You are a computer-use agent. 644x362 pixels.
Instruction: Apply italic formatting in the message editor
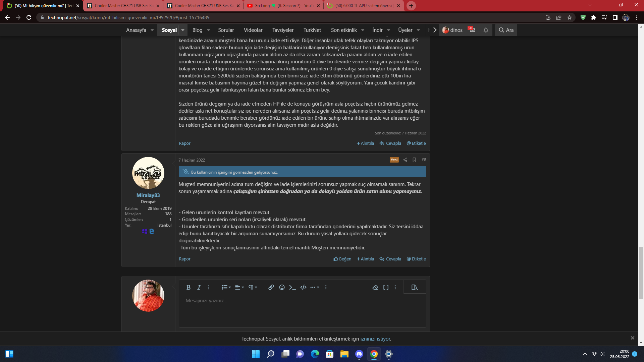coord(199,287)
